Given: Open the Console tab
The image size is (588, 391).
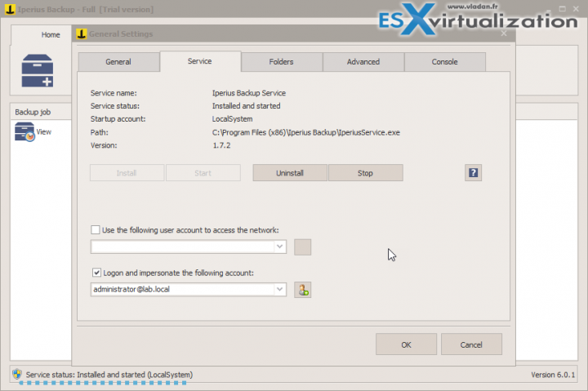Looking at the screenshot, I should point(445,62).
